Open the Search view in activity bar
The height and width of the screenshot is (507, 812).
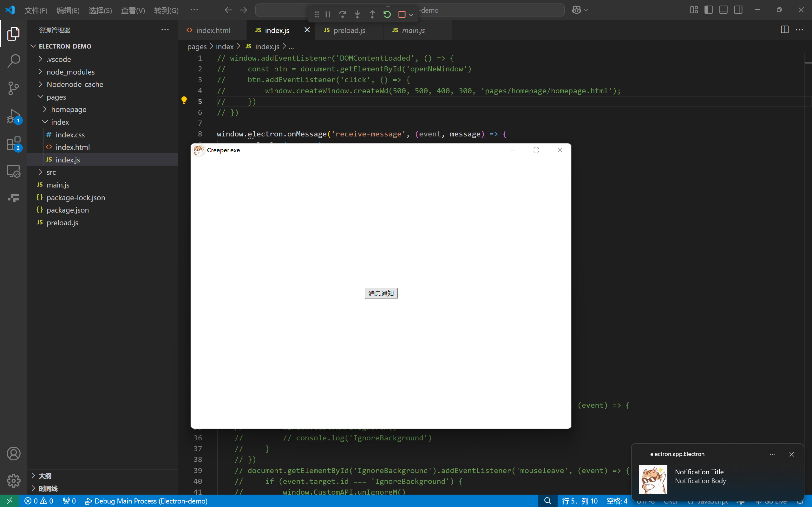[13, 61]
